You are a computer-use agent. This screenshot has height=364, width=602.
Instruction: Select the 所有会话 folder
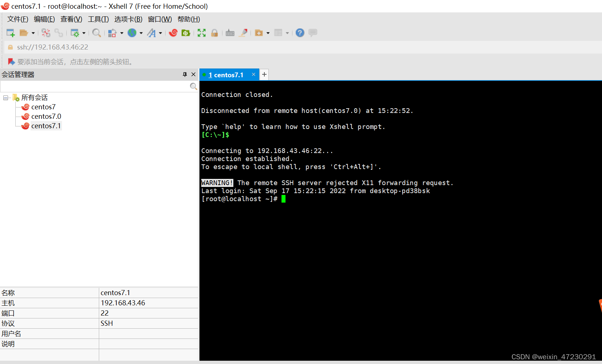[34, 98]
